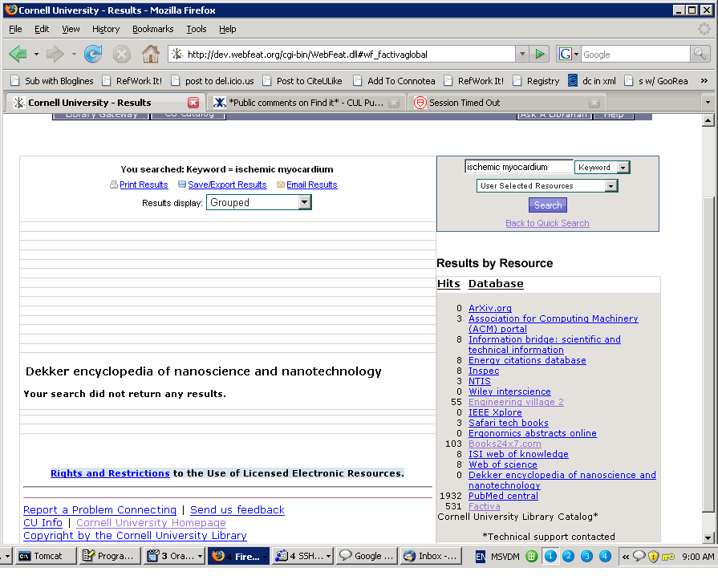This screenshot has width=718, height=588.
Task: Click the blue Search button
Action: [548, 205]
